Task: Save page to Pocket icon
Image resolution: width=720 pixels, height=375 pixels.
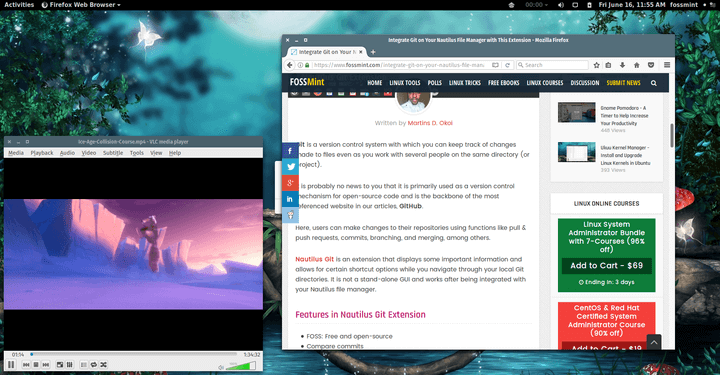Action: click(x=651, y=65)
